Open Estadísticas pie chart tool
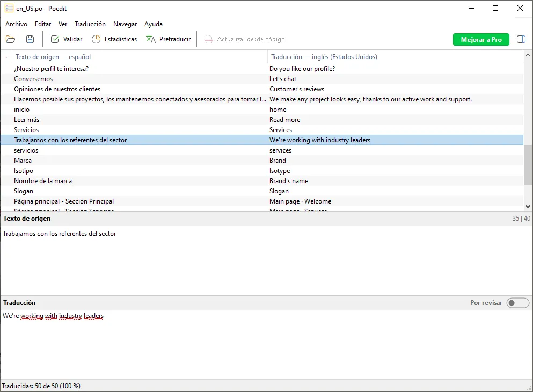Viewport: 533px width, 392px height. click(x=96, y=39)
